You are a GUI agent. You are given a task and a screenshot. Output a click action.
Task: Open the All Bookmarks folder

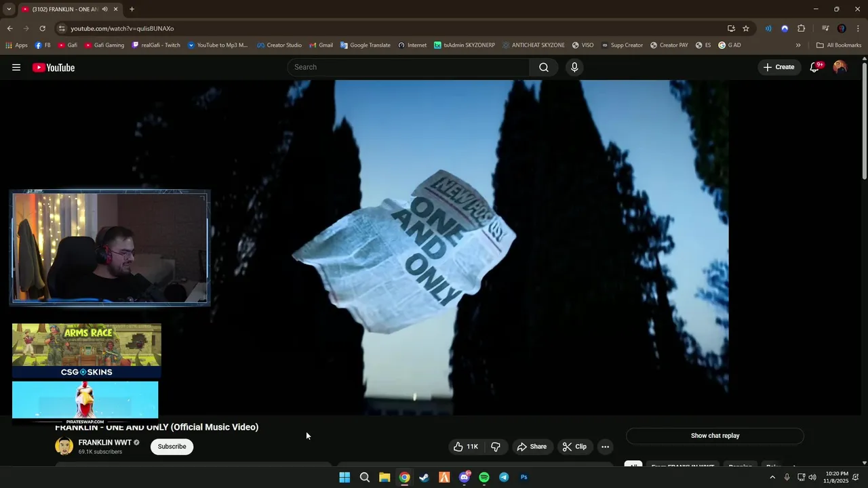(839, 45)
